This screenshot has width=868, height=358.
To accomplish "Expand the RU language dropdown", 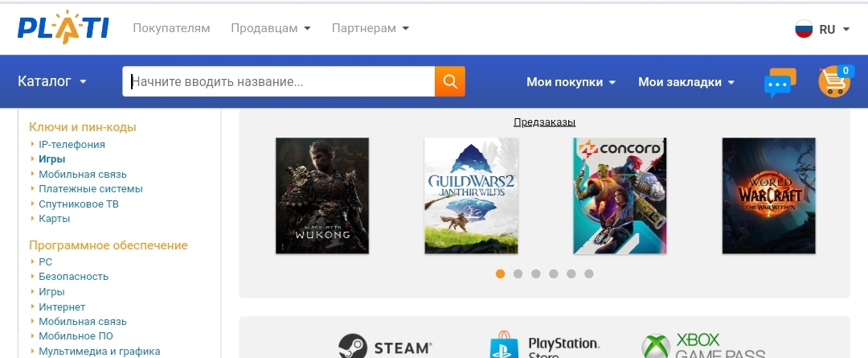I will click(833, 30).
